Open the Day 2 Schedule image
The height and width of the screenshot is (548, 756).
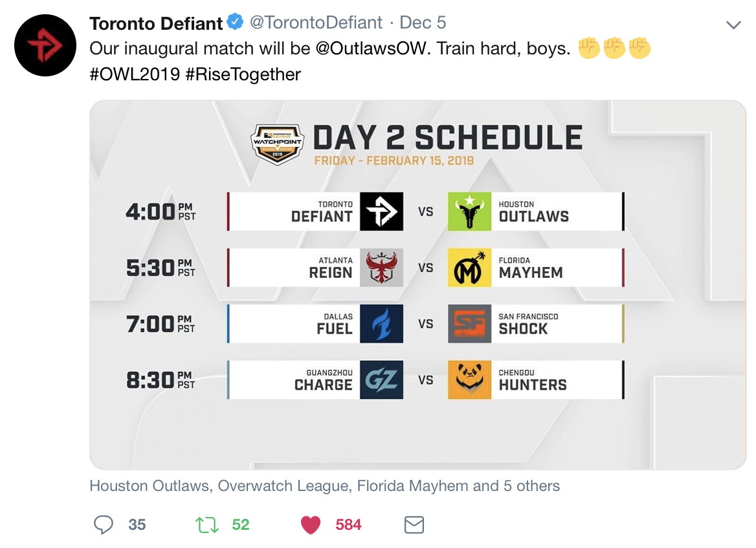[x=417, y=284]
